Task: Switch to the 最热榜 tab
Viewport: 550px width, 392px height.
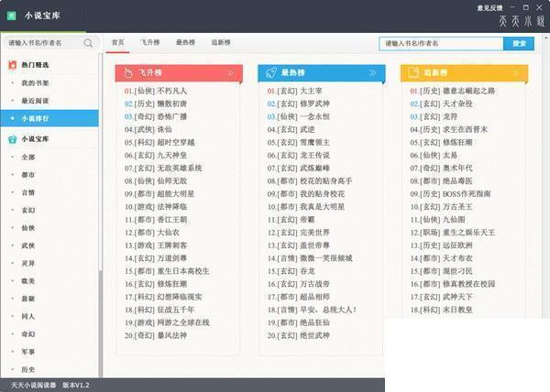Action: (x=185, y=42)
